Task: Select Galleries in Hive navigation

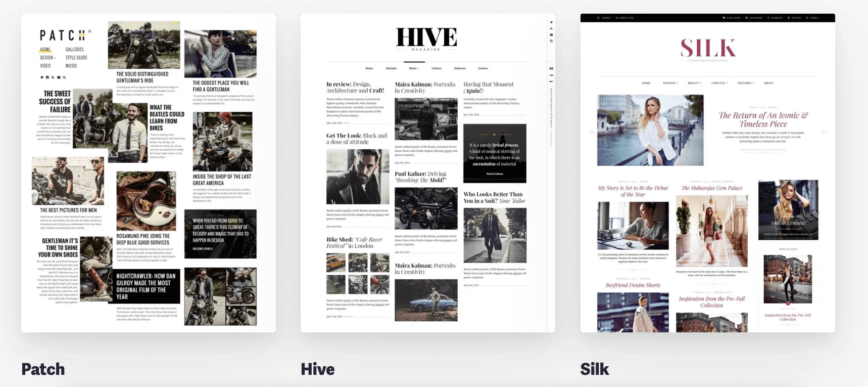Action: pyautogui.click(x=460, y=68)
